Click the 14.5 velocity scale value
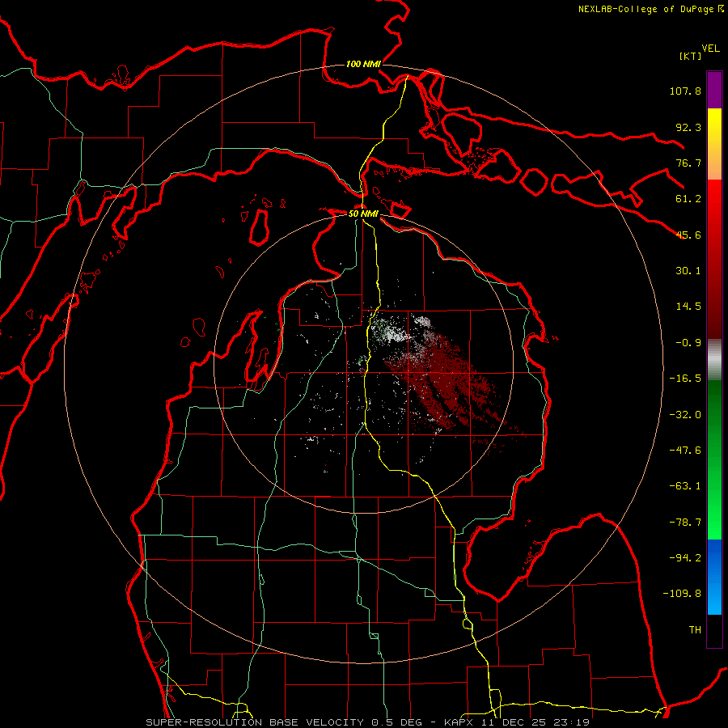 [688, 307]
